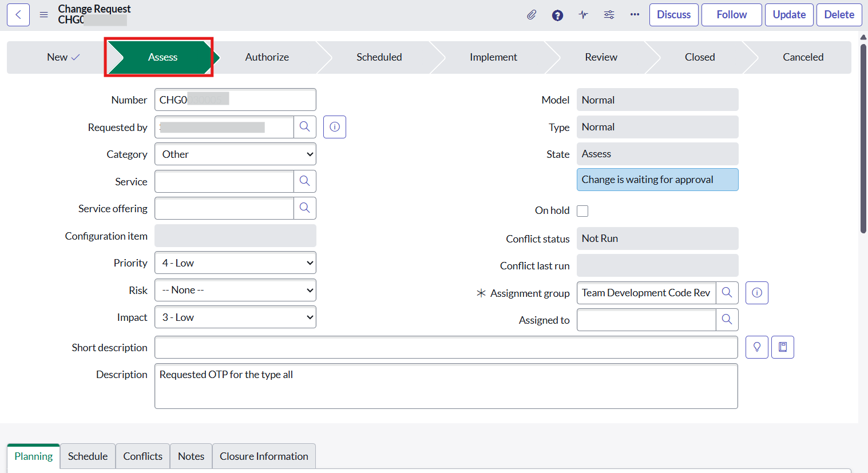Open the activity stream pulse icon
868x473 pixels.
[x=583, y=15]
